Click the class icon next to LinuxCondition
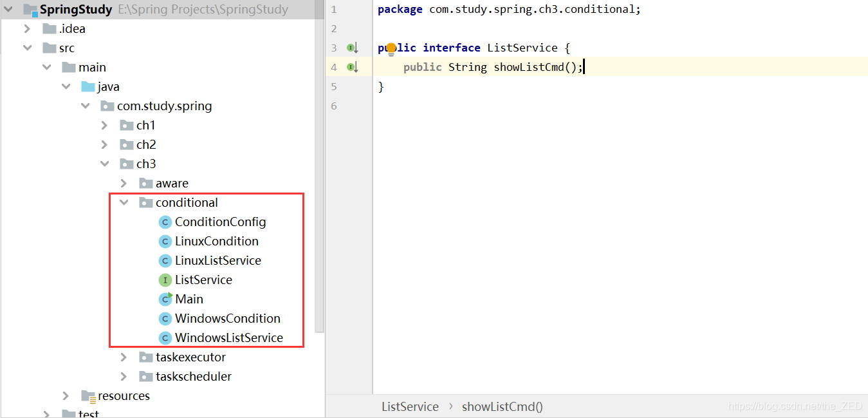 tap(165, 241)
